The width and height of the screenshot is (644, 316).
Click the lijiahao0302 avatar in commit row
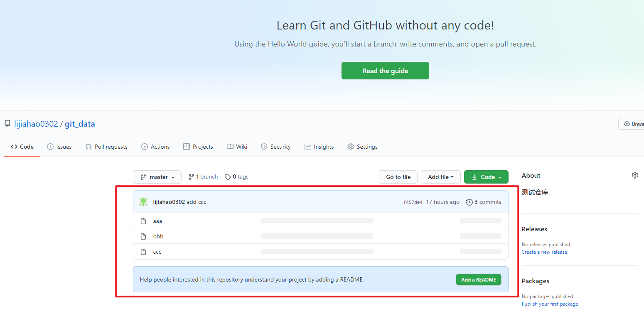point(143,202)
